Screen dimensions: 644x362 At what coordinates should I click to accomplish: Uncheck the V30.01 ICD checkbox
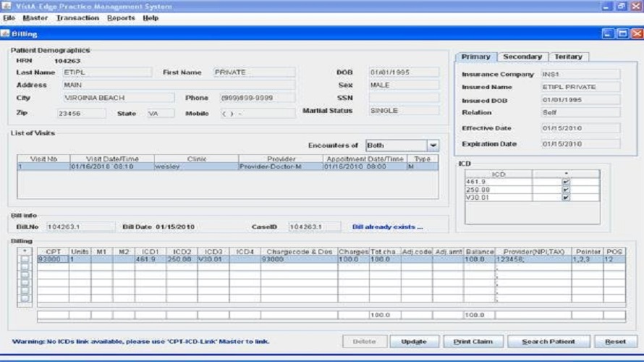click(566, 197)
